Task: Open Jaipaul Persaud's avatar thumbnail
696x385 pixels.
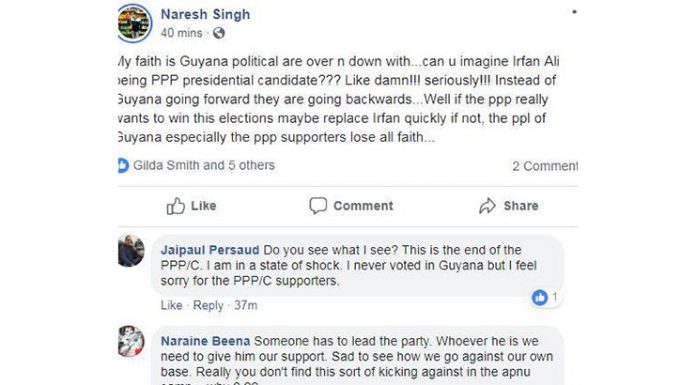Action: tap(131, 251)
